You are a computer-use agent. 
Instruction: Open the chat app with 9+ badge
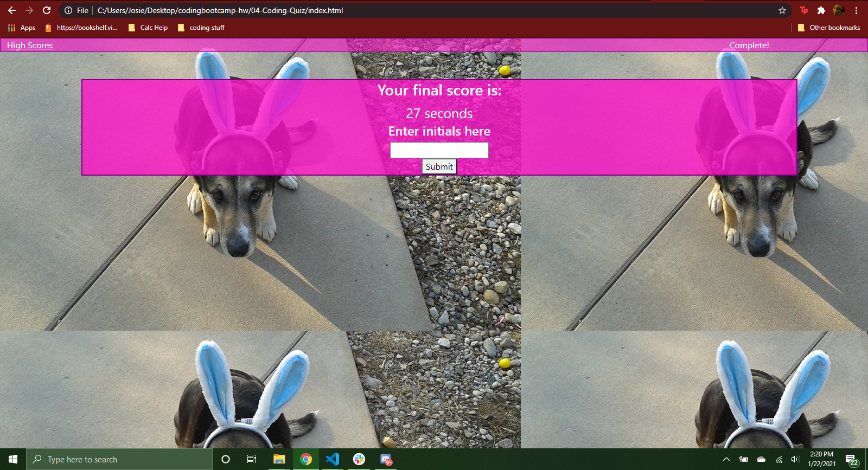point(386,460)
